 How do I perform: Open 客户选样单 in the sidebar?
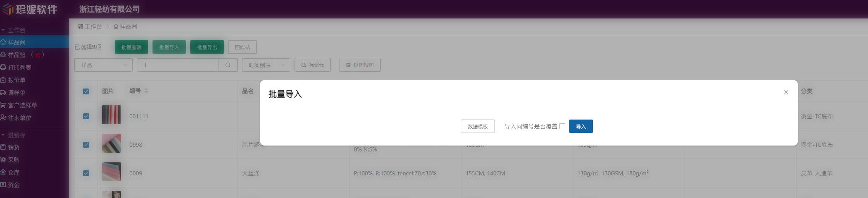click(x=34, y=105)
